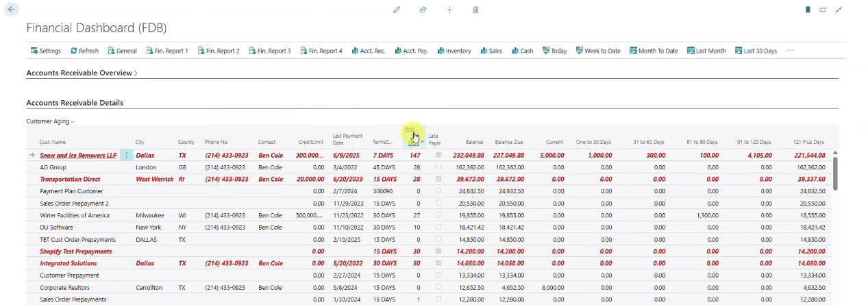Set the period to Month To Date
The height and width of the screenshot is (305, 868).
point(654,51)
